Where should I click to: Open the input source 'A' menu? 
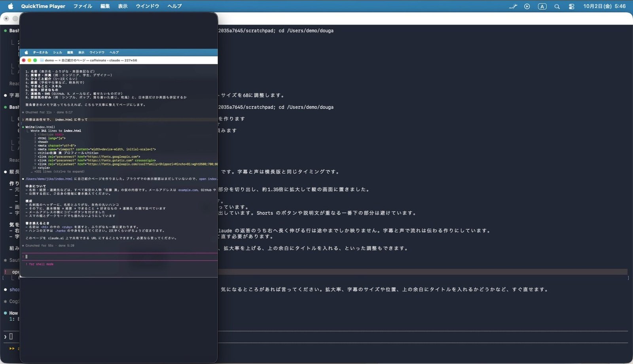(542, 6)
